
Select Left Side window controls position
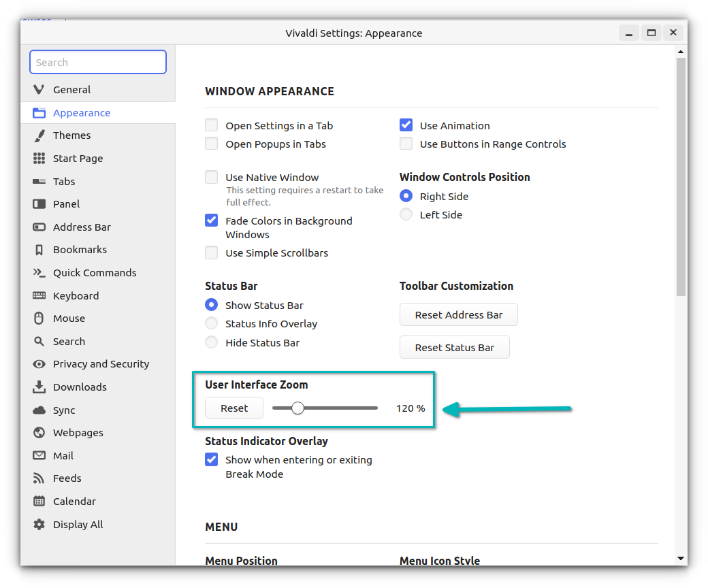(406, 214)
